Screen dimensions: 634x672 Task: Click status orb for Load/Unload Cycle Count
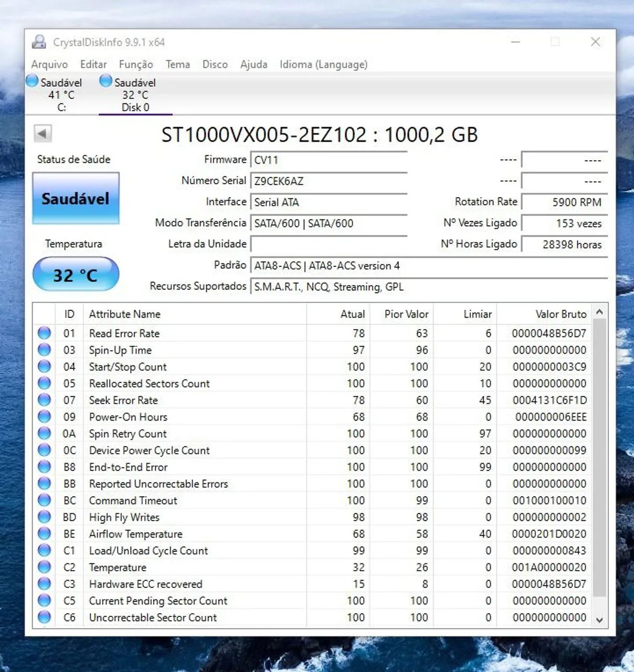tap(44, 551)
